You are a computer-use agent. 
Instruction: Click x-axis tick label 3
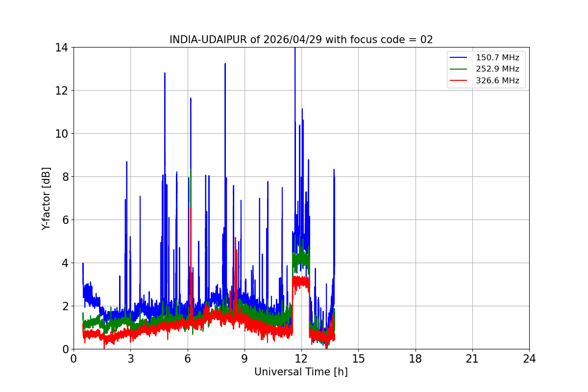pos(130,359)
